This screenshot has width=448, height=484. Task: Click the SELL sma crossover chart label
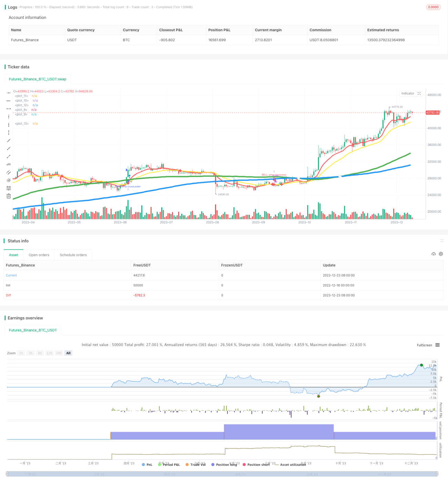point(274,175)
